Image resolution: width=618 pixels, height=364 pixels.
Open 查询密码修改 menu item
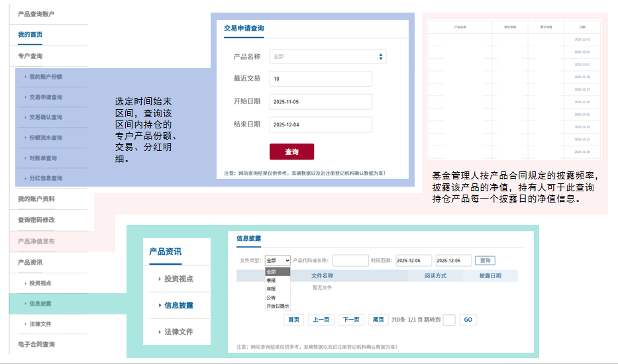pyautogui.click(x=36, y=220)
